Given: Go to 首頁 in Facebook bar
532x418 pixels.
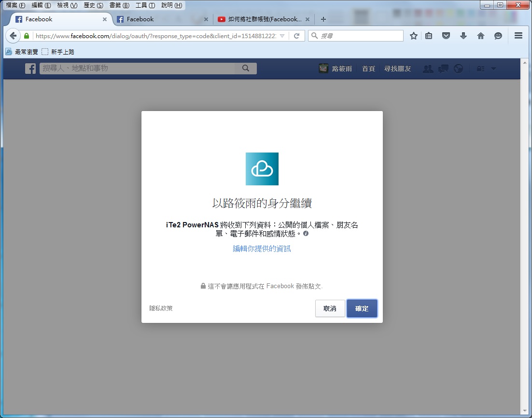Looking at the screenshot, I should tap(368, 69).
